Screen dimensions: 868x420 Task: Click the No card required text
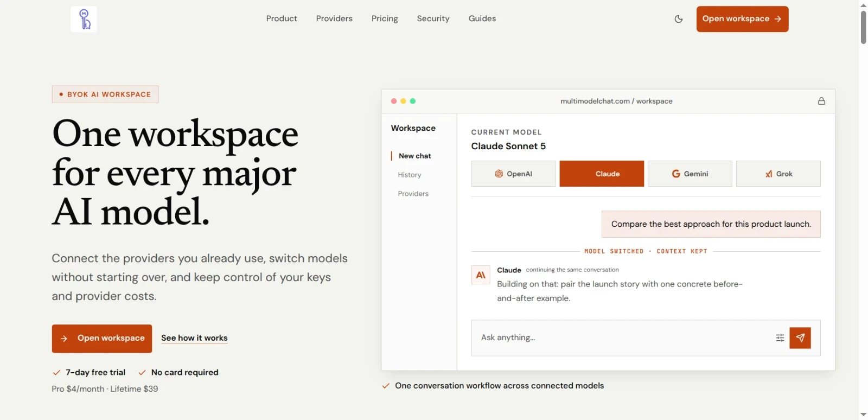click(x=185, y=372)
